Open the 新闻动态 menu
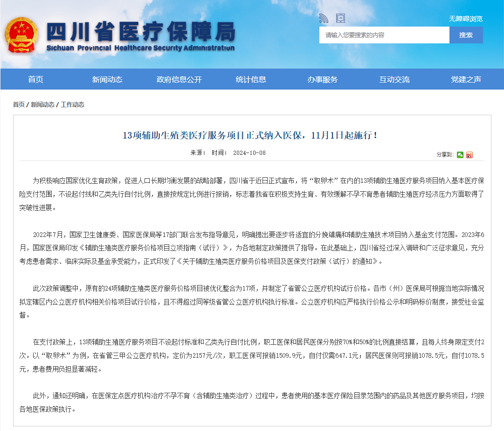This screenshot has height=431, width=504. [107, 79]
